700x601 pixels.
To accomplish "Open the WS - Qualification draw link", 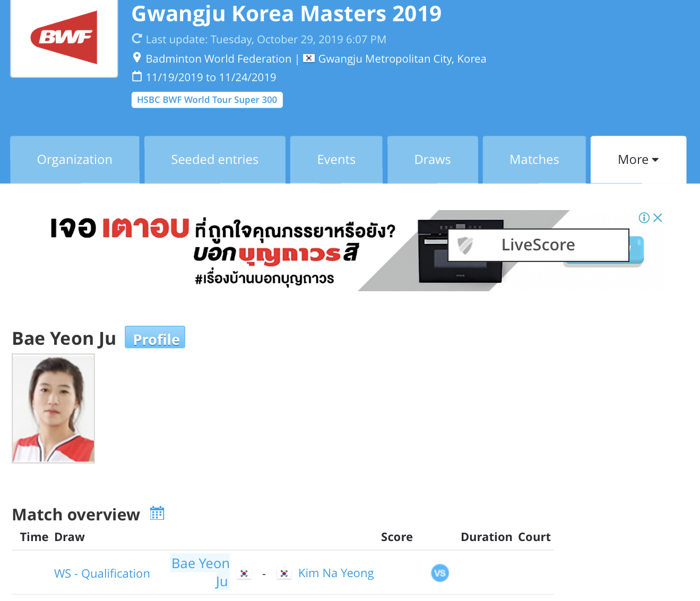I will pyautogui.click(x=102, y=573).
